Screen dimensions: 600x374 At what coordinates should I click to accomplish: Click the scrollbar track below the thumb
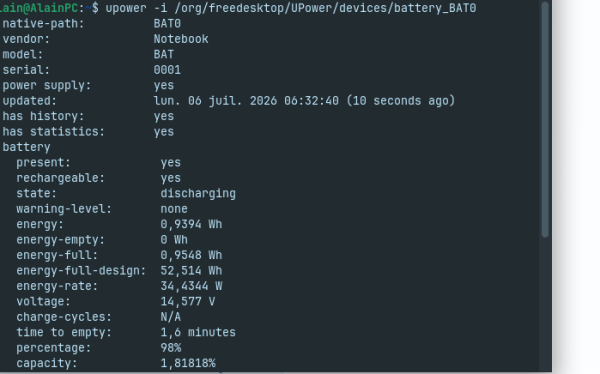[545, 304]
